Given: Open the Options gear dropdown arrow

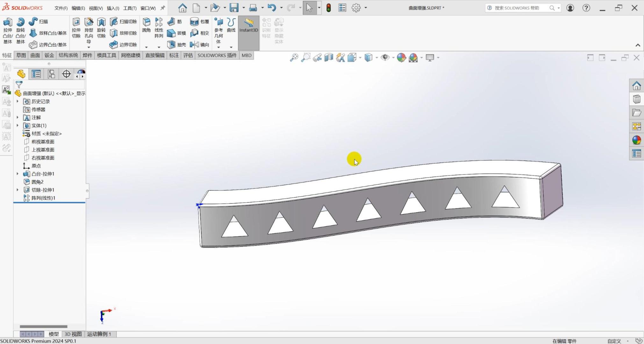Looking at the screenshot, I should (x=366, y=8).
